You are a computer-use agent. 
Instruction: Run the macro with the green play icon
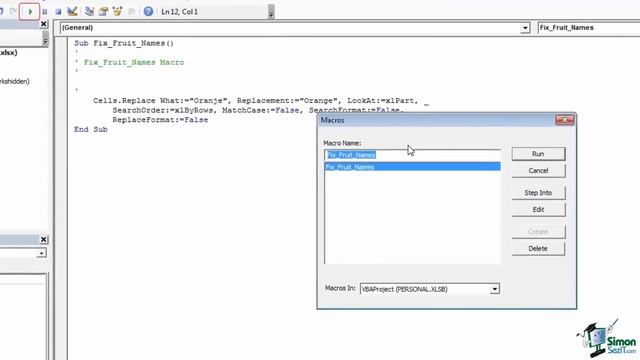click(x=30, y=11)
